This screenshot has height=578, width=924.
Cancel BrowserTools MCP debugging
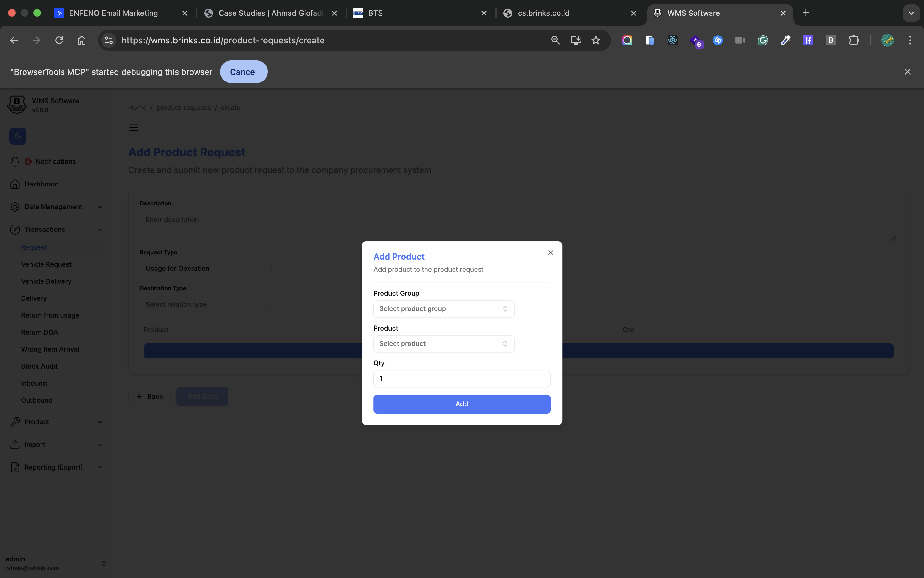(243, 72)
